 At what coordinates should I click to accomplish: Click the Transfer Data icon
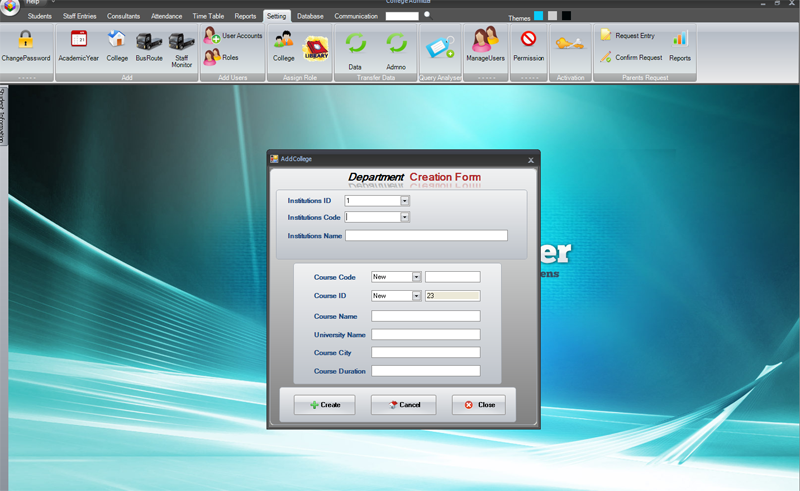pyautogui.click(x=356, y=44)
